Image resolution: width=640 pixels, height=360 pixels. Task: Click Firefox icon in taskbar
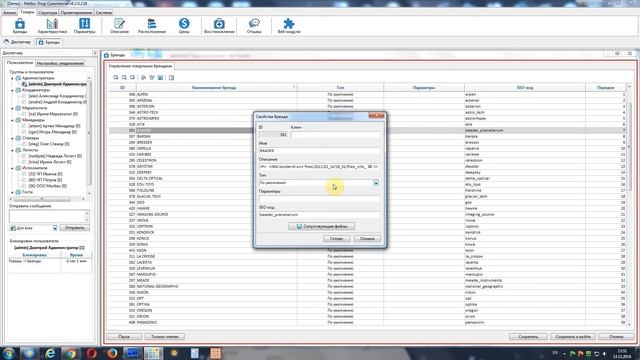click(112, 353)
